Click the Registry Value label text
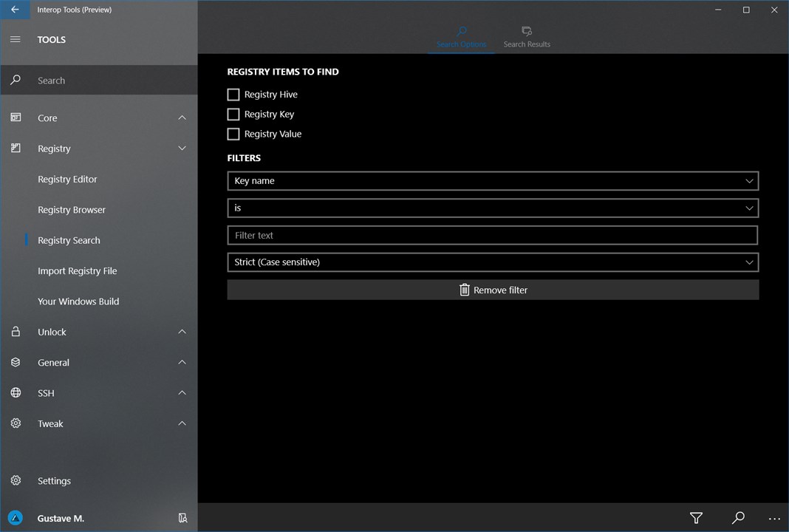 coord(273,134)
